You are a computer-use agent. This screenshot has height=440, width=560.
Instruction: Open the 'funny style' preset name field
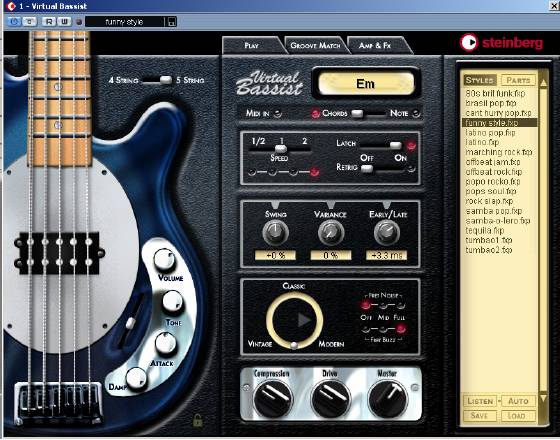pos(125,22)
